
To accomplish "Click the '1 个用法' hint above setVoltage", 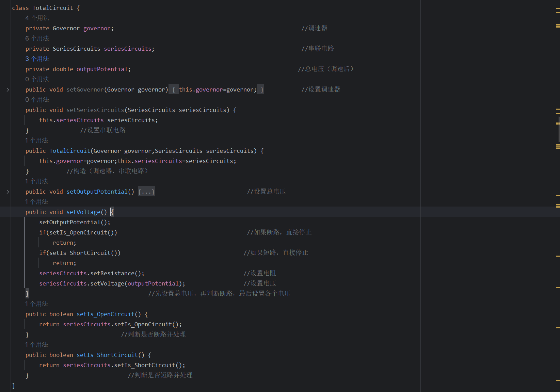I will [36, 202].
